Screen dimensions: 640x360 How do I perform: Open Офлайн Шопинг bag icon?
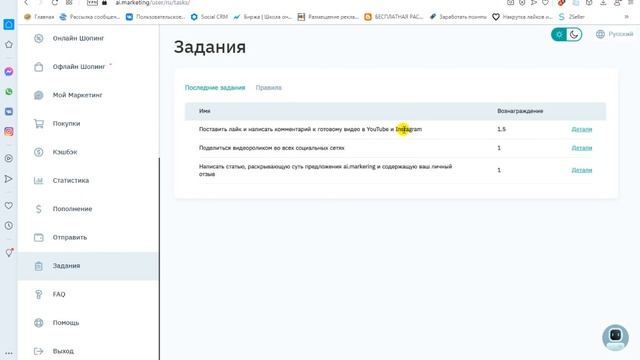[x=38, y=67]
